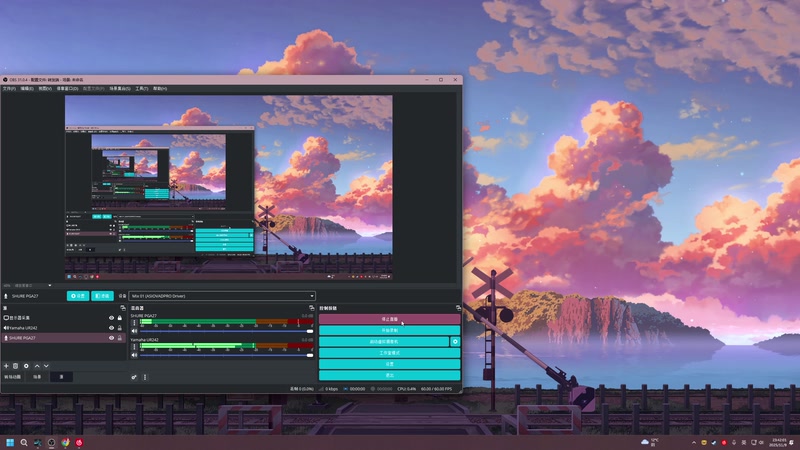Open the Windows Start menu
The width and height of the screenshot is (800, 450).
pyautogui.click(x=10, y=442)
